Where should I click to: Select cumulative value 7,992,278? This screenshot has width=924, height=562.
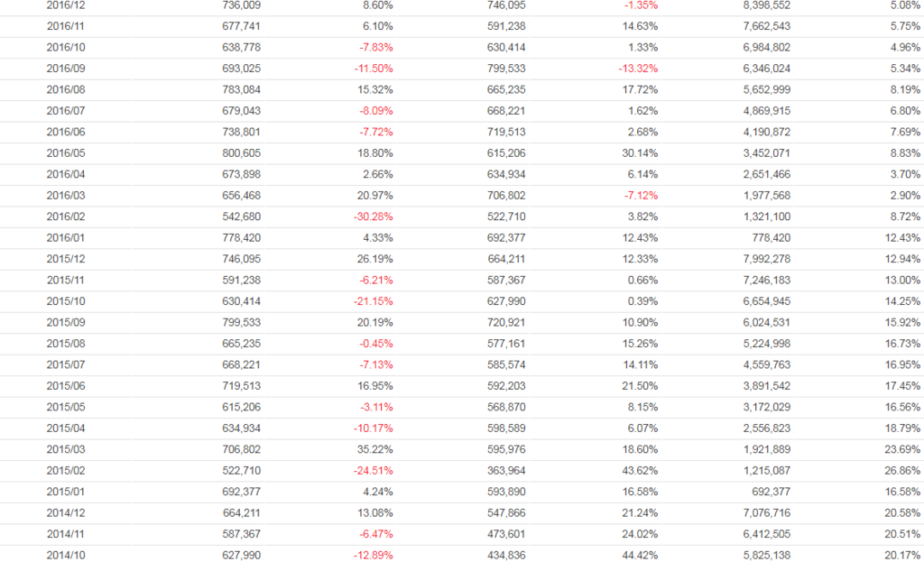[765, 259]
